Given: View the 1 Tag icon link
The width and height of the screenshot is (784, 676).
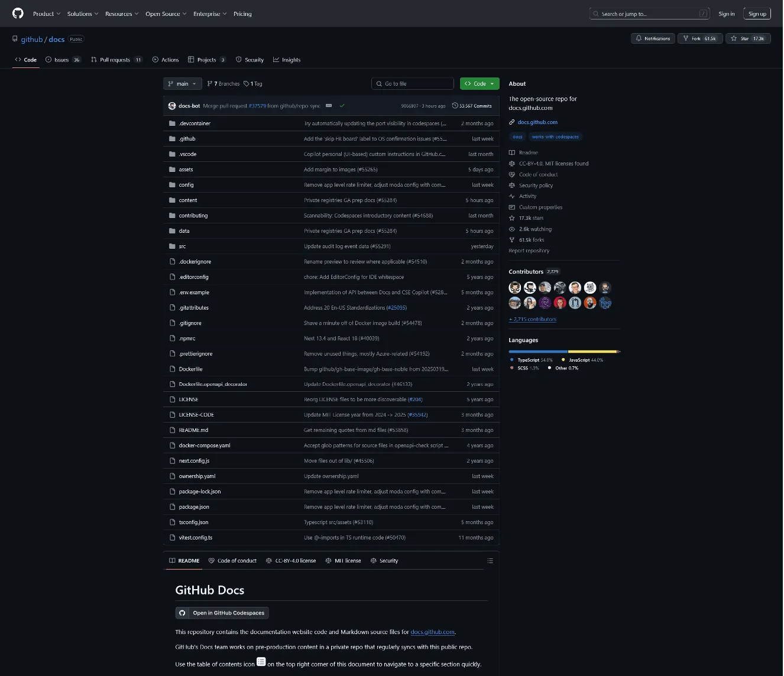Looking at the screenshot, I should tap(253, 84).
